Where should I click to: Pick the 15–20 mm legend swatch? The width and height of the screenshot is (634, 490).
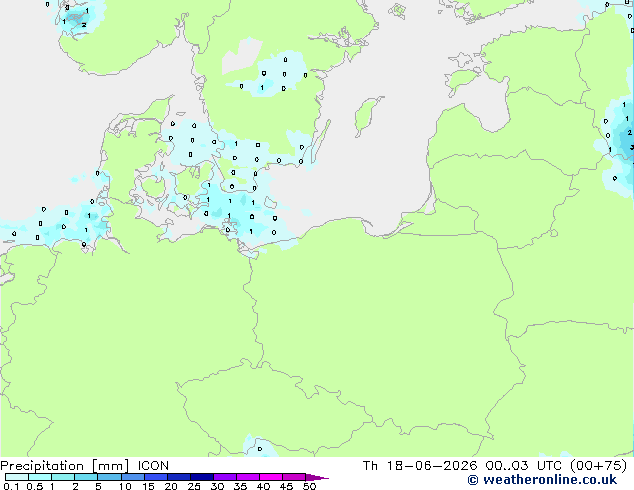point(156,477)
